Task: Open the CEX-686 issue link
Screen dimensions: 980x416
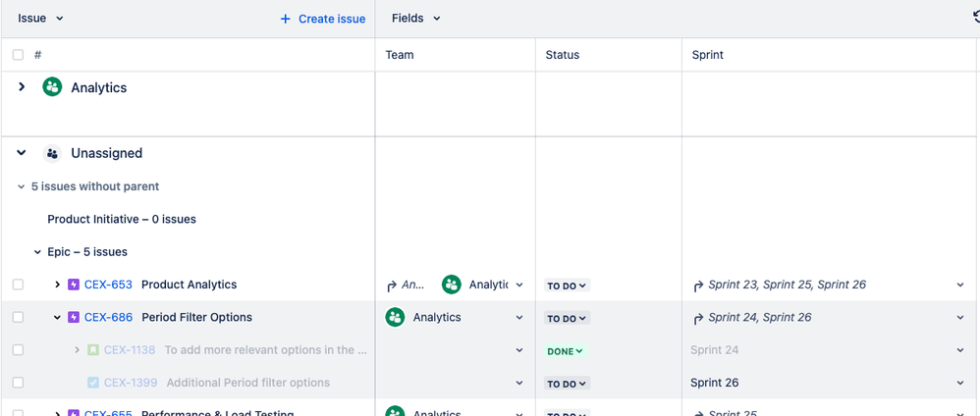Action: (108, 317)
